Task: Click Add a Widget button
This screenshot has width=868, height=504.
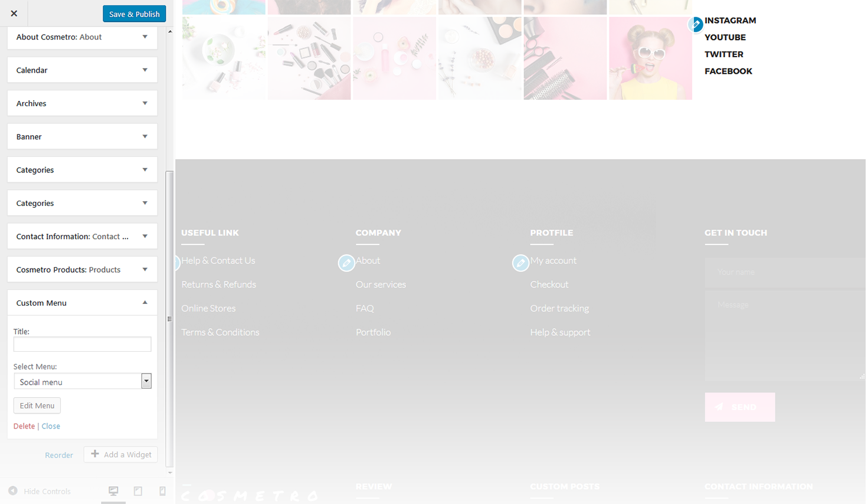Action: click(121, 454)
